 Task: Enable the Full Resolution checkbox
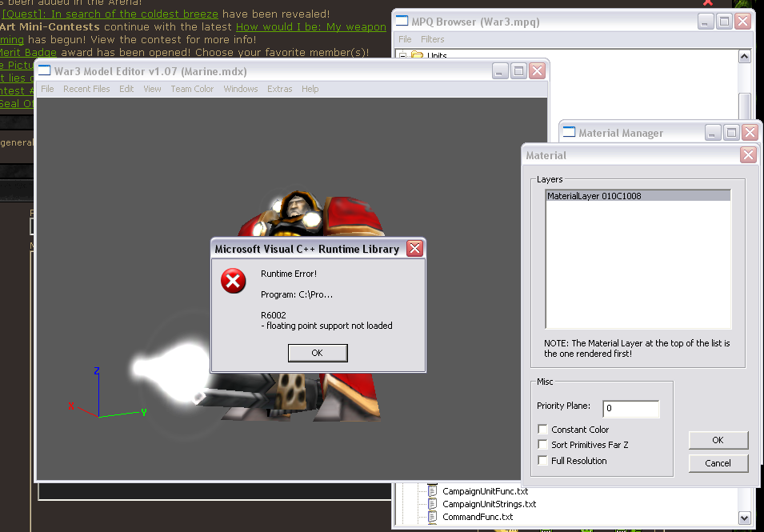click(542, 460)
